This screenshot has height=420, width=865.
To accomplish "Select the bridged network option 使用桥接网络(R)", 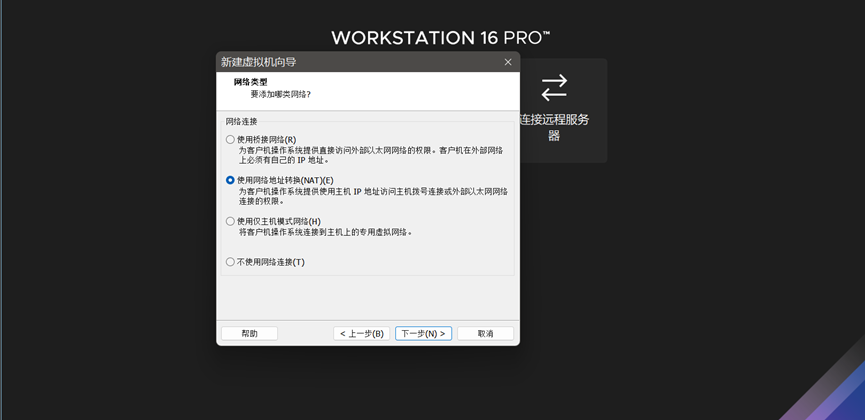I will point(261,140).
